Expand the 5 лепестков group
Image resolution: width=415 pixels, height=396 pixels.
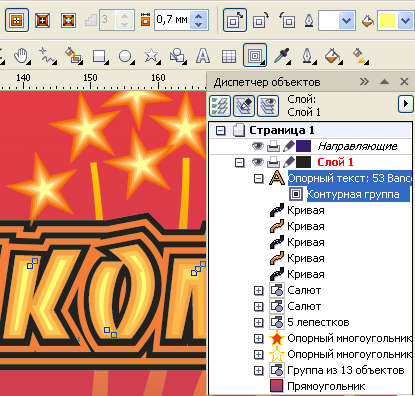pyautogui.click(x=258, y=322)
